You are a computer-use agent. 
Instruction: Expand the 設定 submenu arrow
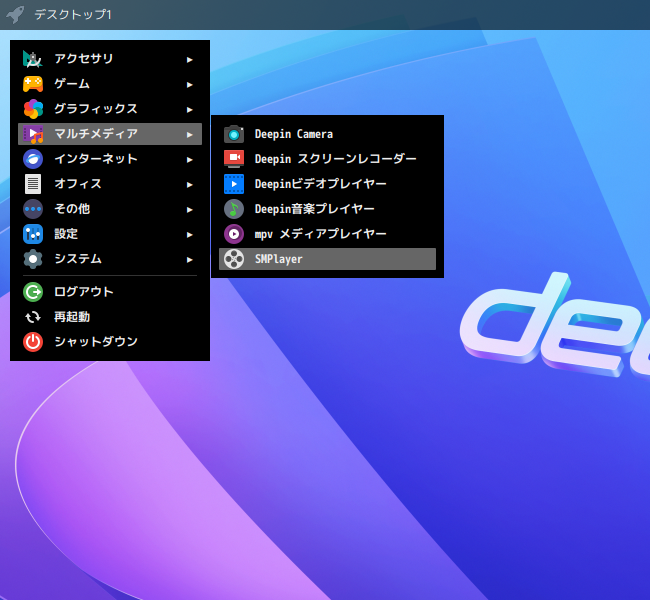point(189,235)
